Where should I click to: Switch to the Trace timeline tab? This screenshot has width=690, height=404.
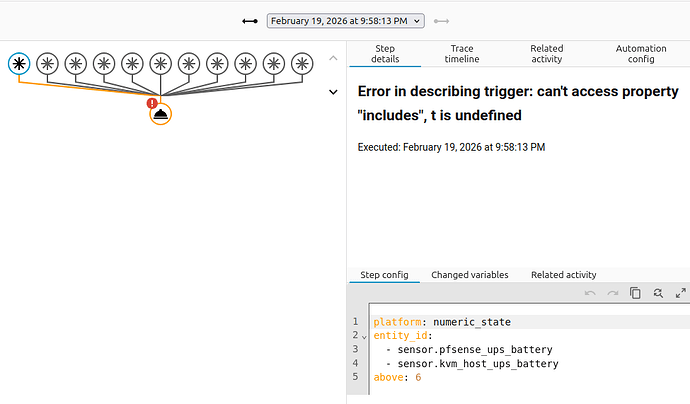[462, 54]
